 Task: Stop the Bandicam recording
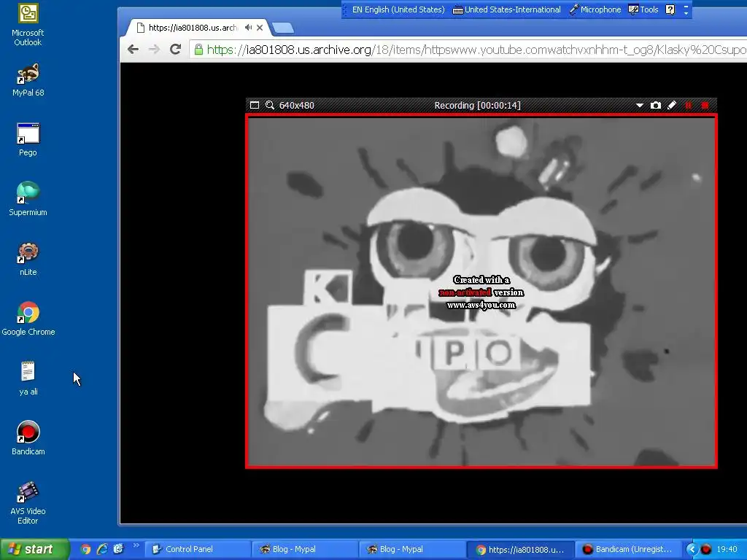[705, 105]
